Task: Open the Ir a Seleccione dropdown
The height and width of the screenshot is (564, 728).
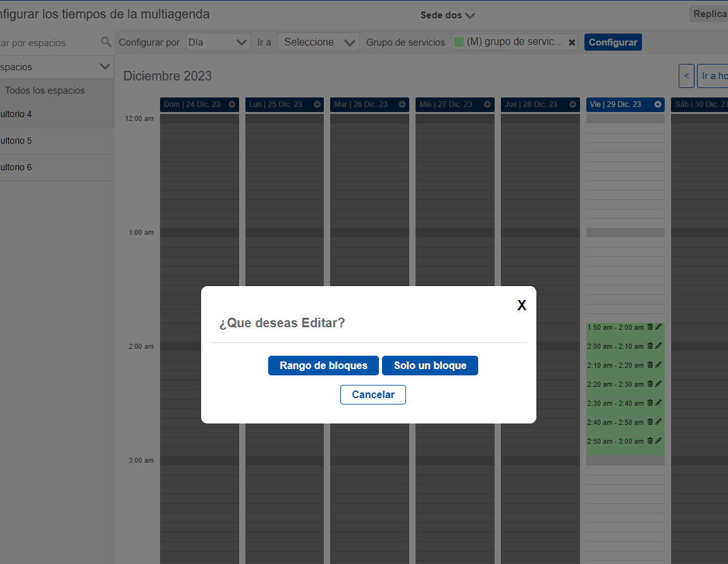Action: (x=318, y=42)
